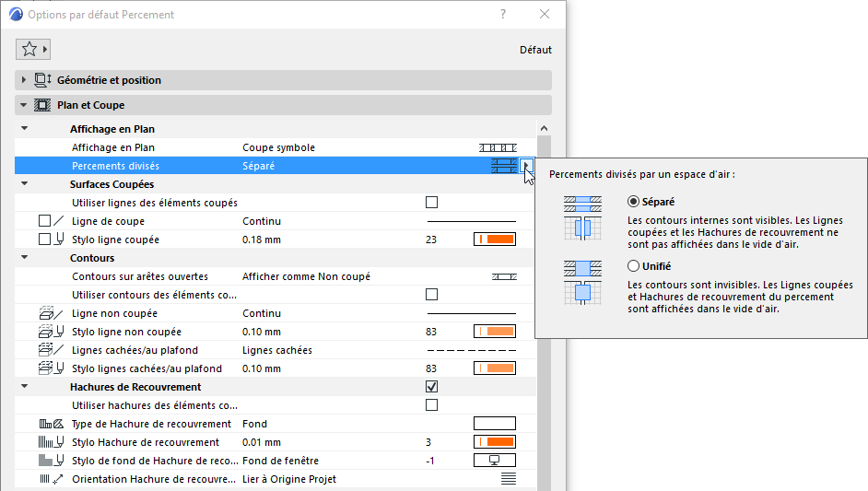The width and height of the screenshot is (868, 491).
Task: Toggle Utiliser contours des éléments checkbox
Action: click(x=432, y=295)
